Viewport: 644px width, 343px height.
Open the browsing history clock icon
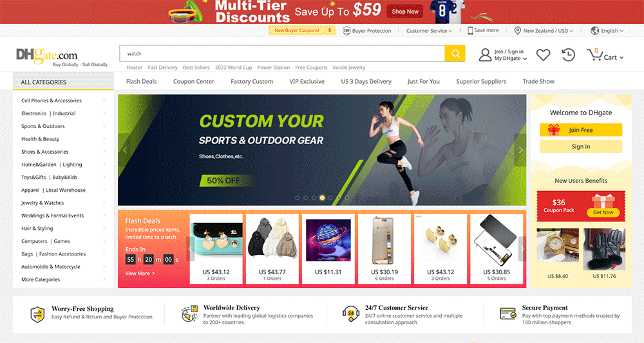tap(569, 55)
